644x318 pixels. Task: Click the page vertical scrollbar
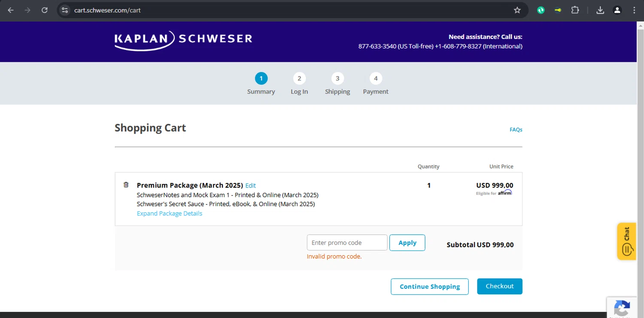[640, 170]
